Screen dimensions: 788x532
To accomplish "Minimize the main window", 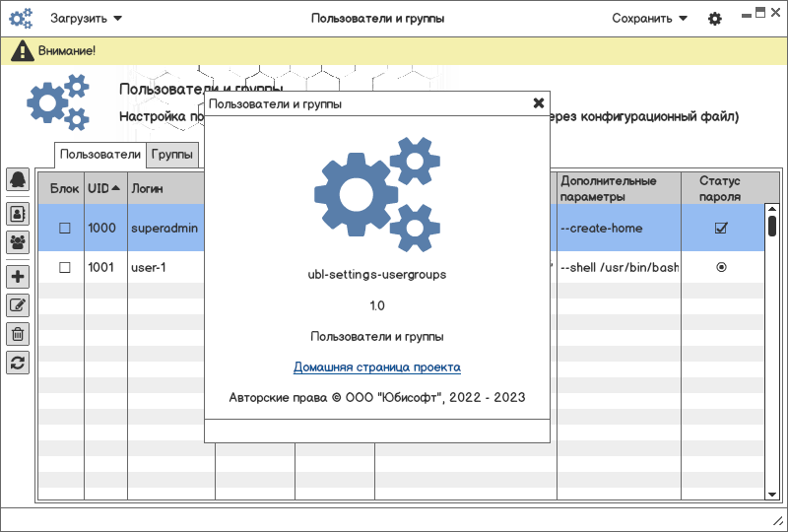I will [x=747, y=15].
